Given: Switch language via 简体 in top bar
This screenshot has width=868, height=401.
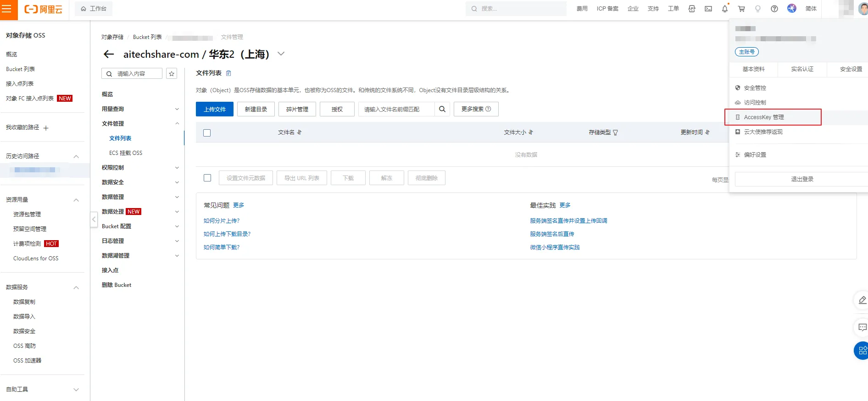Looking at the screenshot, I should [x=811, y=9].
